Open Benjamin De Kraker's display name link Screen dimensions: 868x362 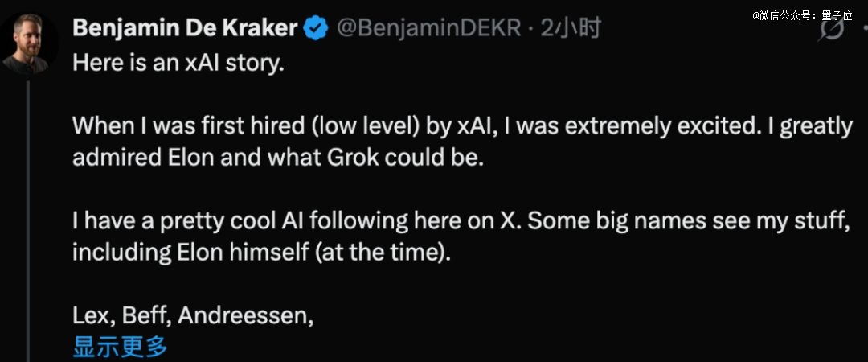coord(185,29)
